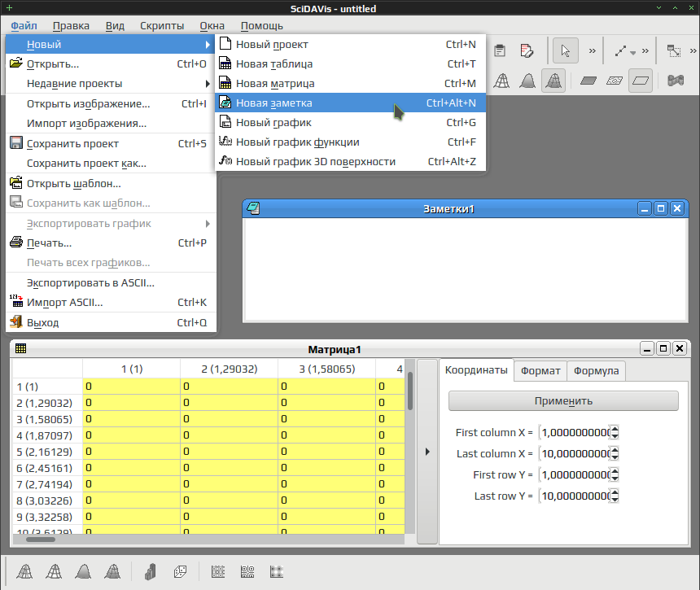
Task: Click the 3D bars plot icon
Action: coord(151,572)
